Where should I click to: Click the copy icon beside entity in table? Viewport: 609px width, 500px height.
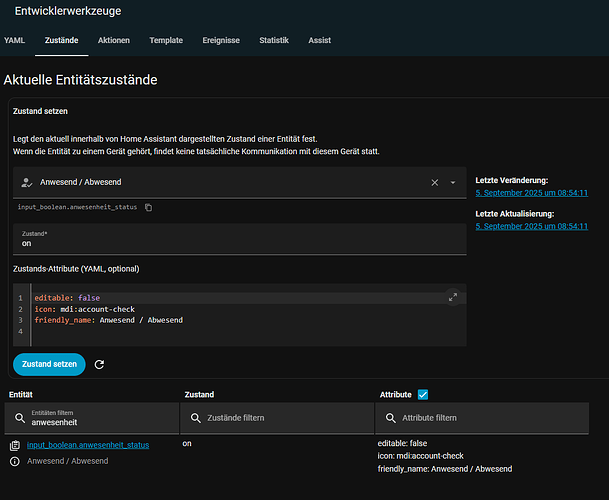[x=14, y=445]
